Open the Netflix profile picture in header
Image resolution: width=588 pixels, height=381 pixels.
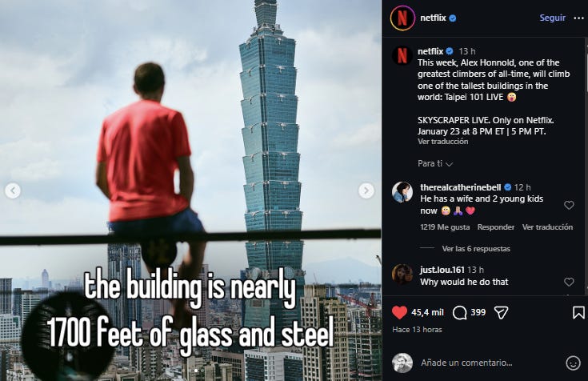tap(402, 18)
